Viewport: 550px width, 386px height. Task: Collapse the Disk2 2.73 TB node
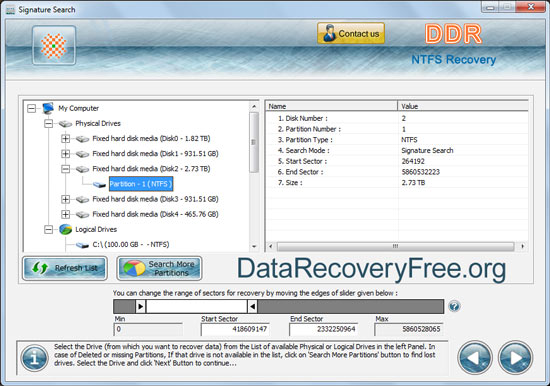[x=65, y=169]
